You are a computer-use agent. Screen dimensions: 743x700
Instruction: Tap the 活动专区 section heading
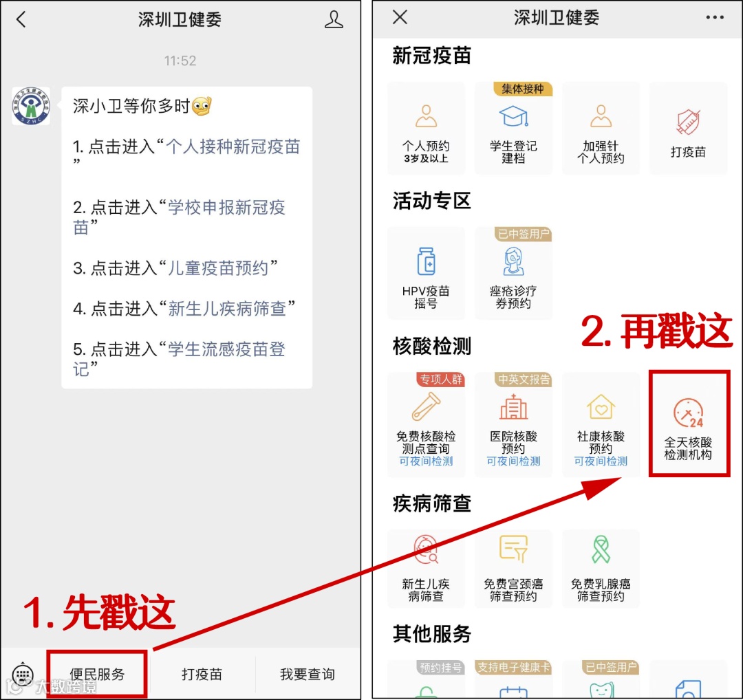[431, 201]
